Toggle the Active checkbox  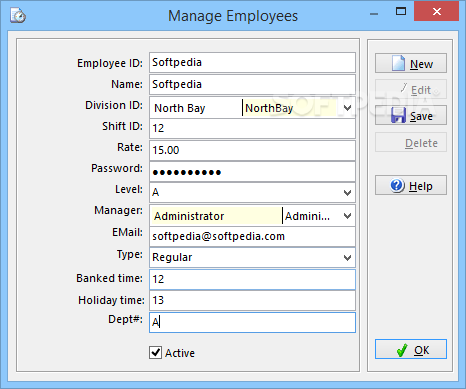(156, 352)
